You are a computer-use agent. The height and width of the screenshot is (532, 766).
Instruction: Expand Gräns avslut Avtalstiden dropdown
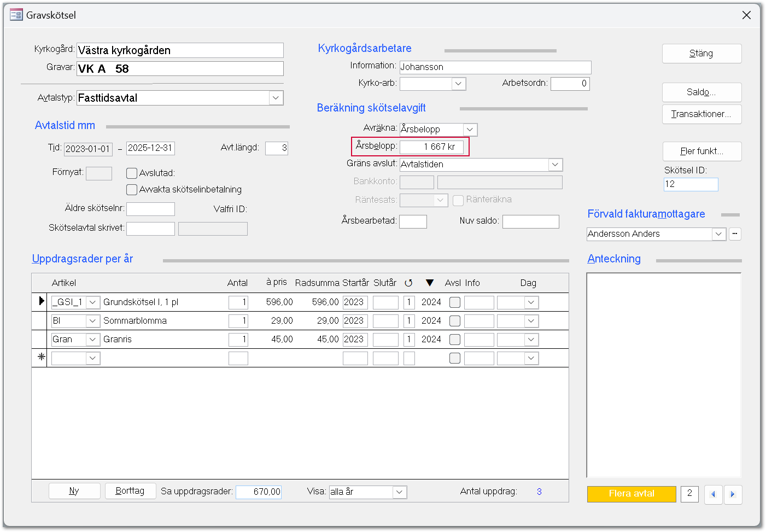[x=555, y=165]
